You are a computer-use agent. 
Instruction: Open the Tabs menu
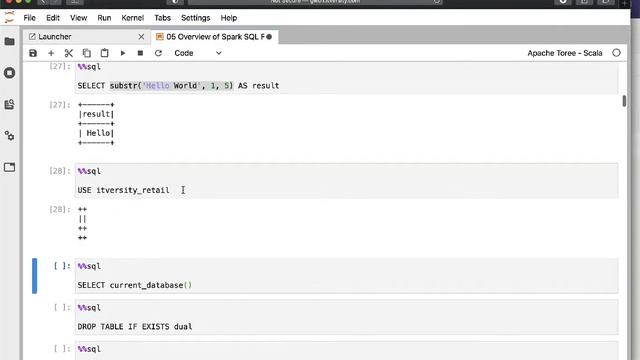click(x=162, y=18)
